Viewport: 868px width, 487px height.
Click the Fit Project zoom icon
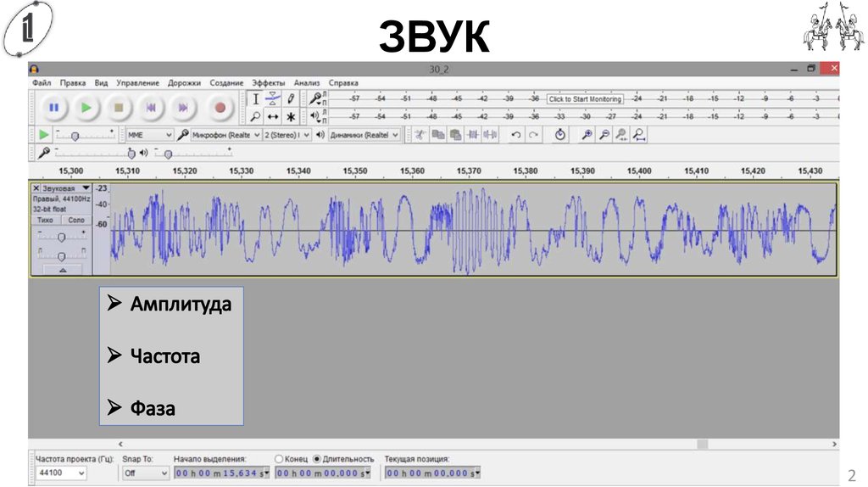(x=639, y=135)
